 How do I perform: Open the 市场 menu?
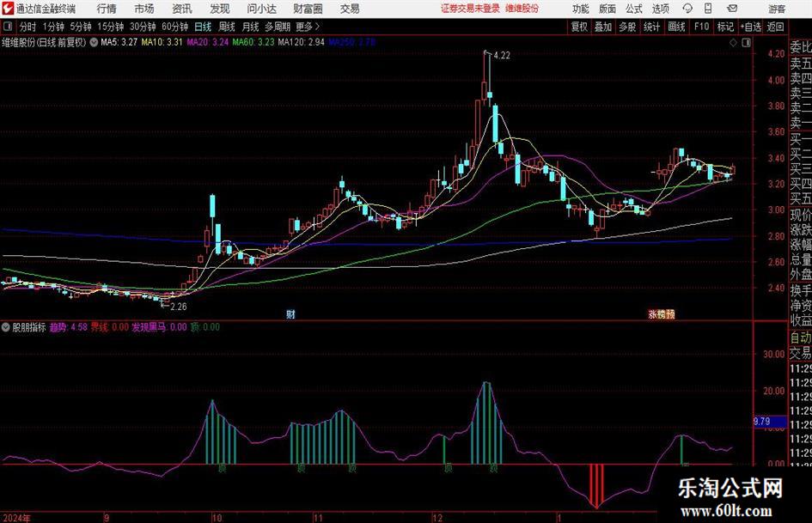point(144,9)
